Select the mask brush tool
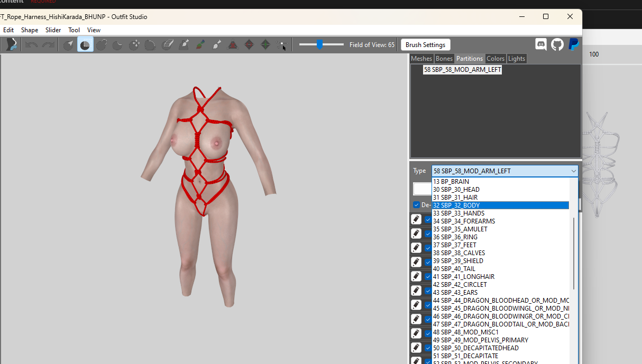The height and width of the screenshot is (364, 642). (x=85, y=45)
